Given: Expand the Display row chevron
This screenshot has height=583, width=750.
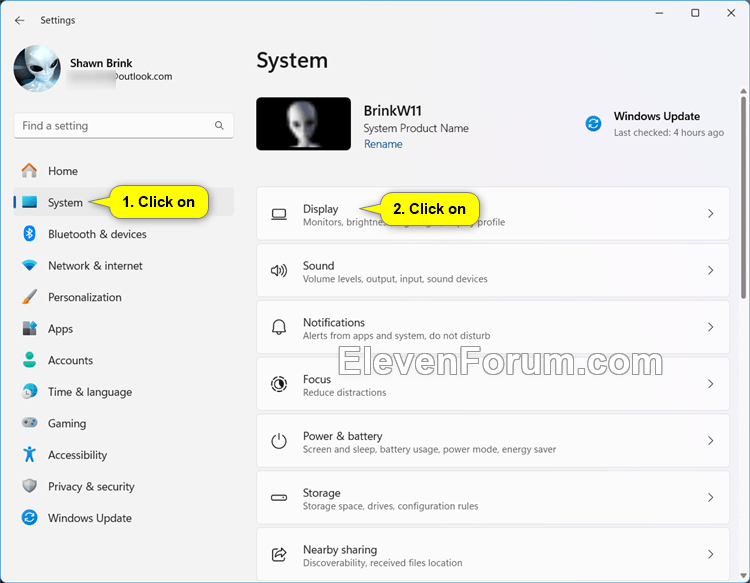Looking at the screenshot, I should (710, 214).
